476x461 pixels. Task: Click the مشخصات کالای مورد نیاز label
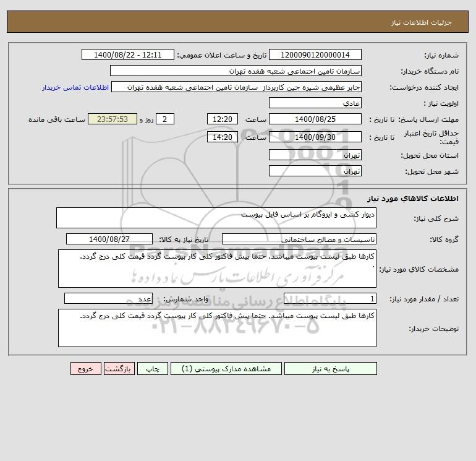click(x=419, y=269)
